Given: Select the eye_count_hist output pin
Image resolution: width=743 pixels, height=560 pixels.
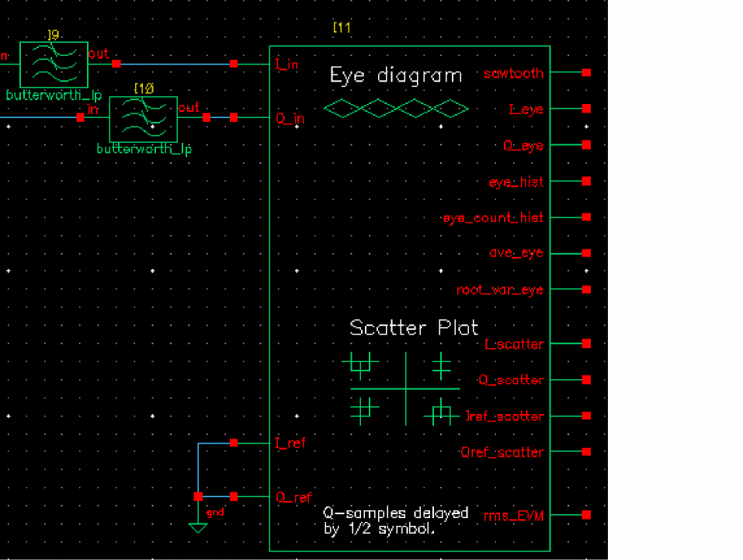Looking at the screenshot, I should pyautogui.click(x=586, y=217).
